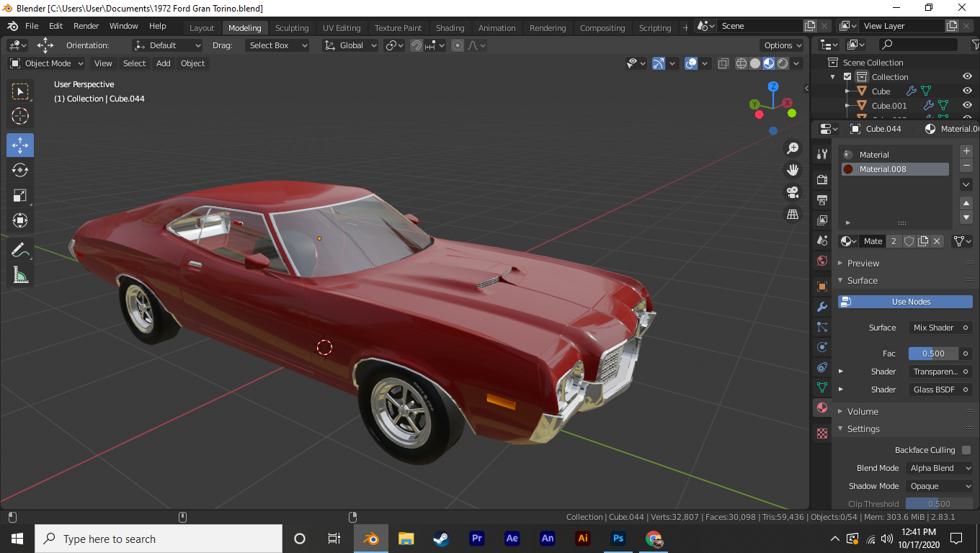Expand the Volume panel
Viewport: 980px width, 553px height.
click(x=863, y=411)
